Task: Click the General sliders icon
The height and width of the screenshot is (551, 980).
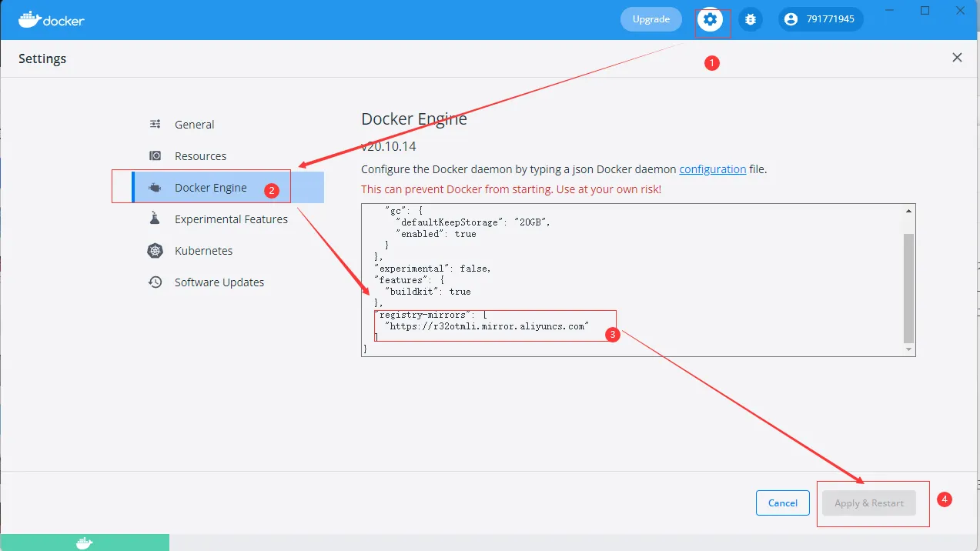Action: coord(156,124)
